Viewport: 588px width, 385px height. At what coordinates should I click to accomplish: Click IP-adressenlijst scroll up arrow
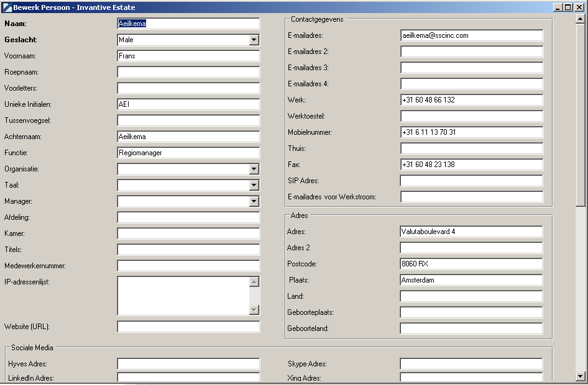[254, 282]
